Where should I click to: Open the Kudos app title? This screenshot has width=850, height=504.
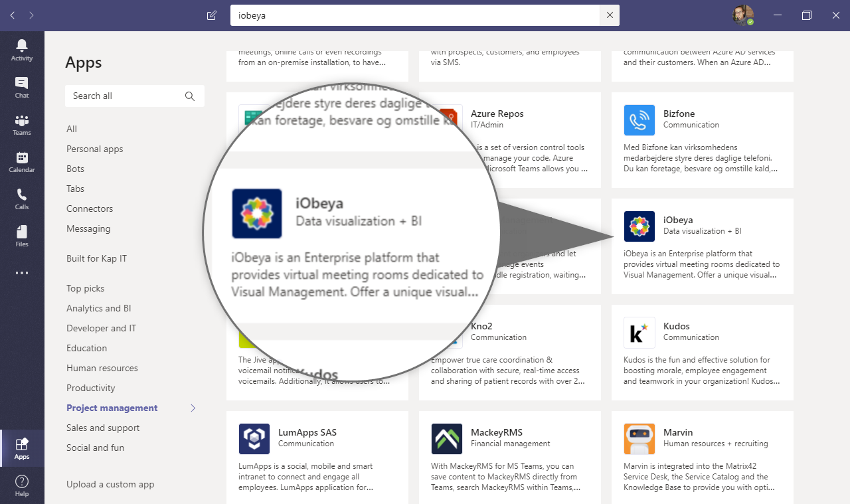677,326
